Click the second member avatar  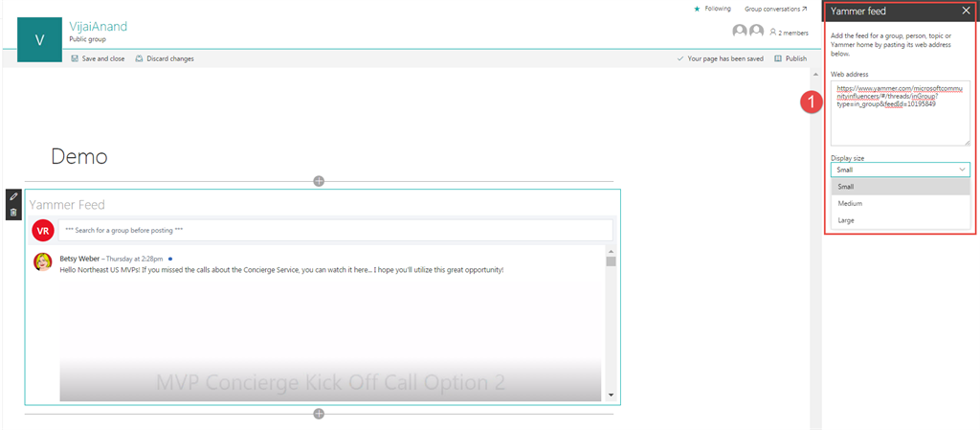click(757, 32)
